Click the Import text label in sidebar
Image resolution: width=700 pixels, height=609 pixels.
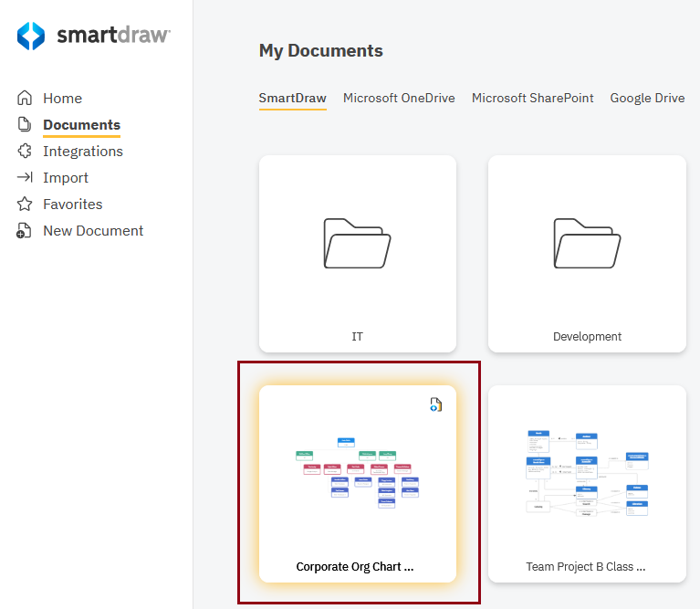66,177
